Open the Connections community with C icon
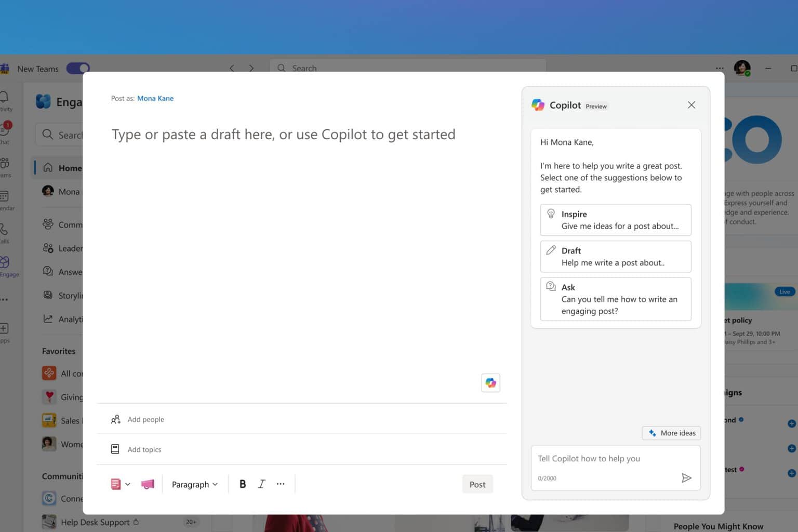The width and height of the screenshot is (798, 532). (62, 499)
